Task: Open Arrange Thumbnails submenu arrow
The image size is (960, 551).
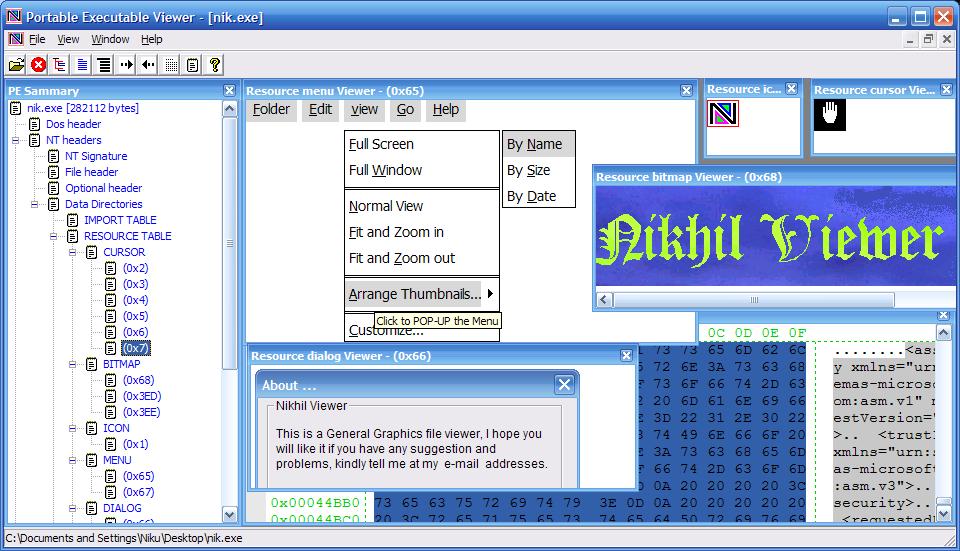Action: click(490, 294)
